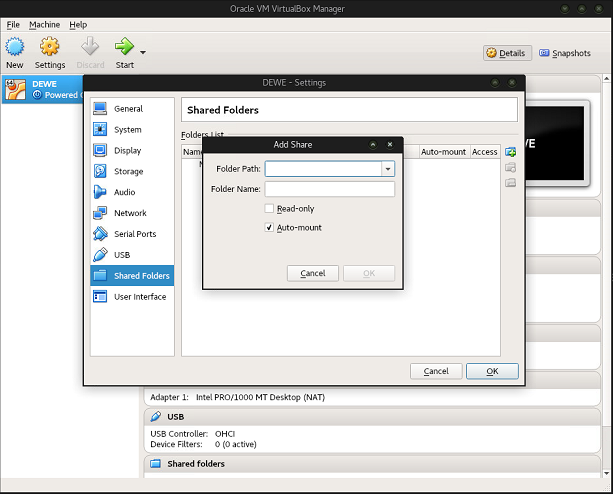
Task: Open the General settings category
Action: [x=132, y=109]
